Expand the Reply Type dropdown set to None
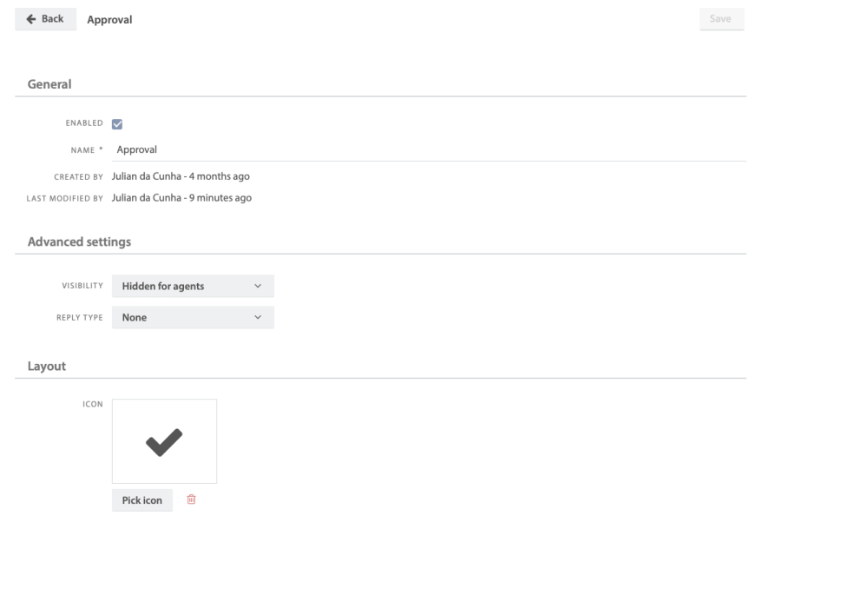 click(193, 318)
